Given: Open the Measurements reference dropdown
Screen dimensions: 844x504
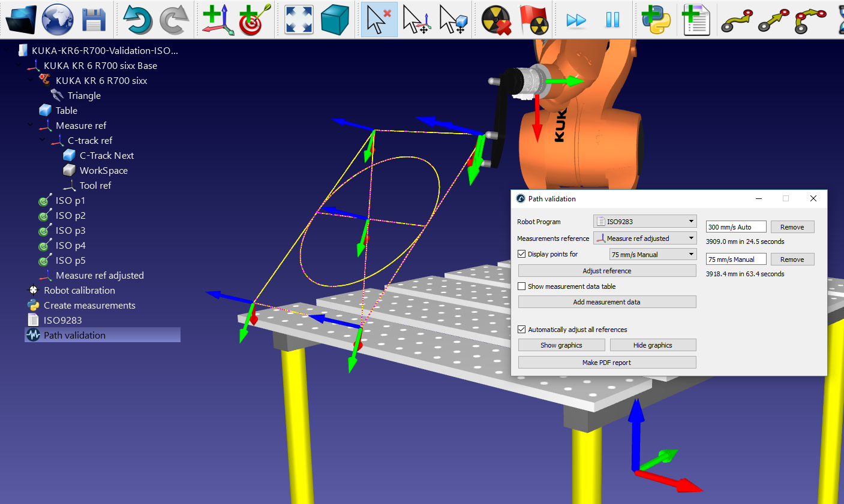Looking at the screenshot, I should pos(645,239).
